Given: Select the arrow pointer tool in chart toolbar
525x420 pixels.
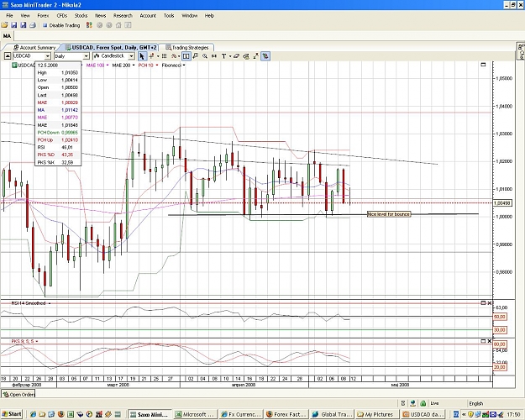Looking at the screenshot, I should tap(142, 56).
